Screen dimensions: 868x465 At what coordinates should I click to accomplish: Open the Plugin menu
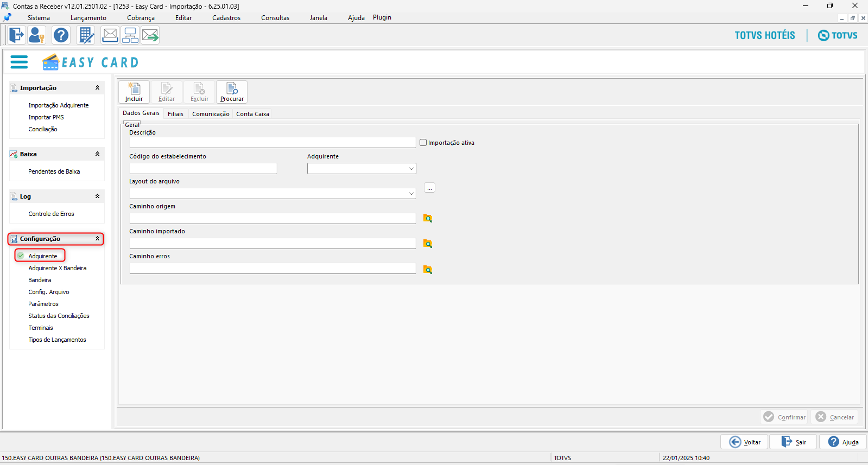click(x=382, y=17)
